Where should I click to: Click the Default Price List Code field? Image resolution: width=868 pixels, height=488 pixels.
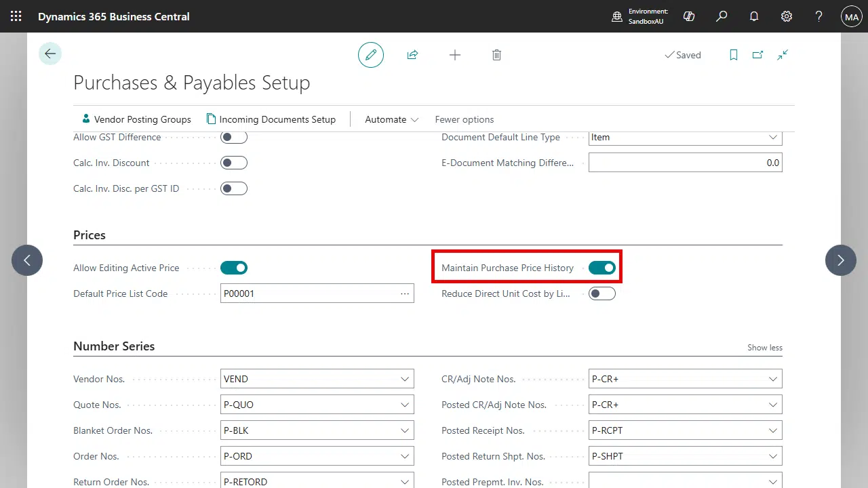(x=309, y=293)
